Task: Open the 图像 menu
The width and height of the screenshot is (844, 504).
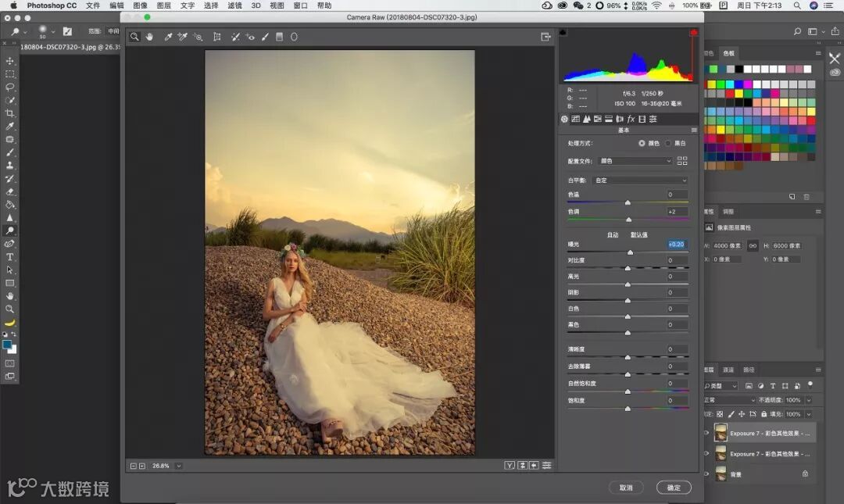Action: (x=140, y=5)
